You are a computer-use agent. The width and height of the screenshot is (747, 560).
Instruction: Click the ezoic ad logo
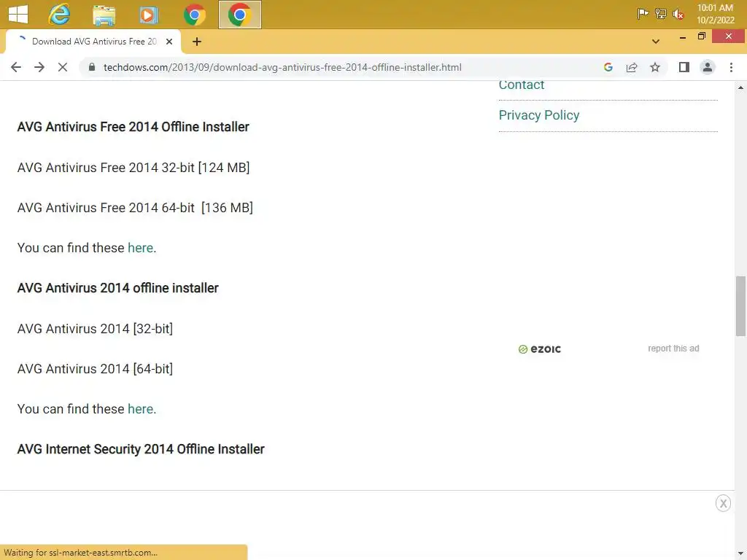[539, 349]
